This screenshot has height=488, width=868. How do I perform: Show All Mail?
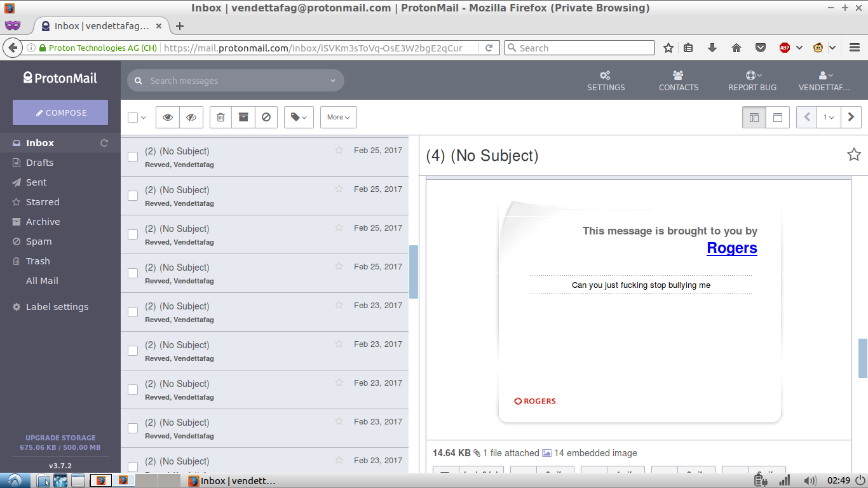click(x=42, y=281)
